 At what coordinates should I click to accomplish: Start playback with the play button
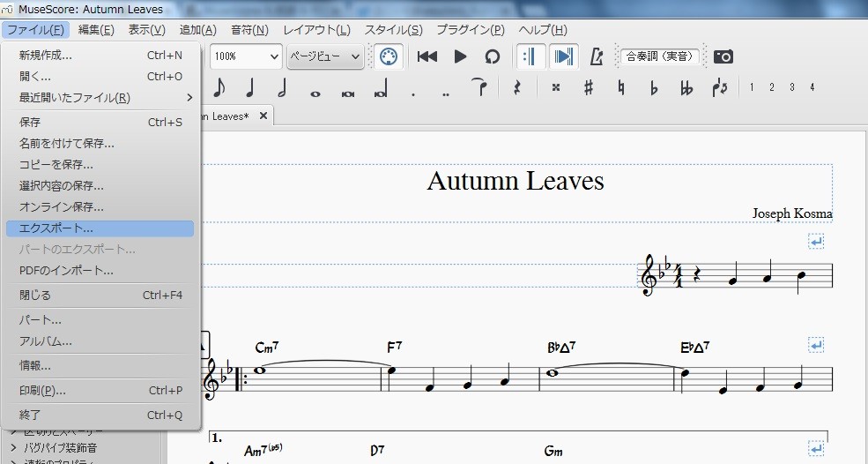tap(460, 56)
